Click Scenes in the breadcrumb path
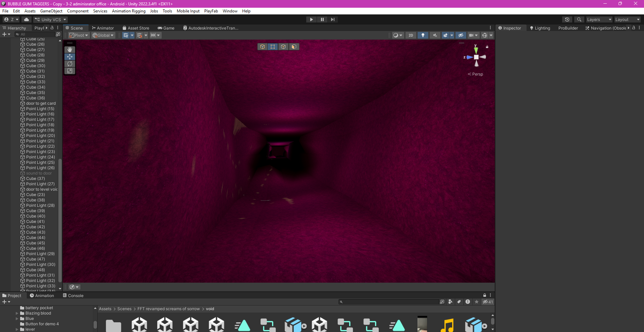Screen dimensions: 644x332 coord(124,309)
